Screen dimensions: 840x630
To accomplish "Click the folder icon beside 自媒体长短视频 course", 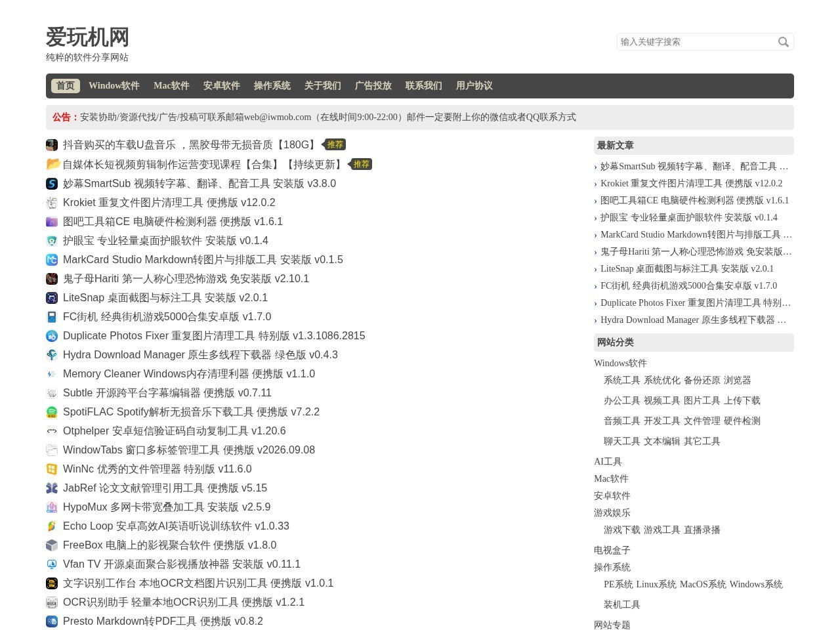I will click(x=53, y=164).
